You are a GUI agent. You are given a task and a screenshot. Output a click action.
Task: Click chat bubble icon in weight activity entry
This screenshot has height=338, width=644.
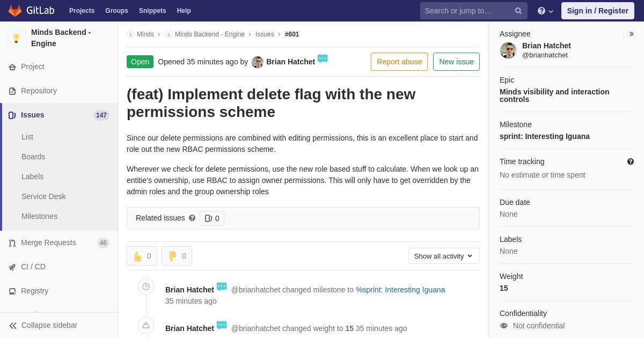[x=222, y=325]
